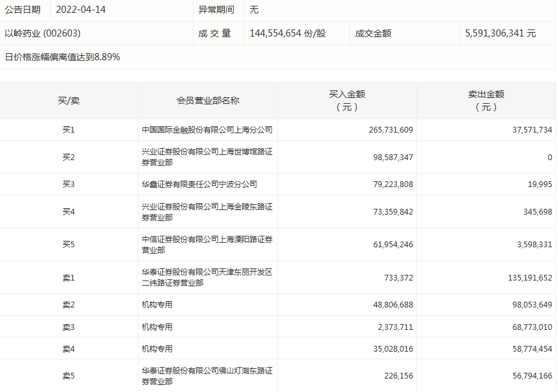Click the 公告日期 label
This screenshot has height=392, width=558.
tap(22, 10)
